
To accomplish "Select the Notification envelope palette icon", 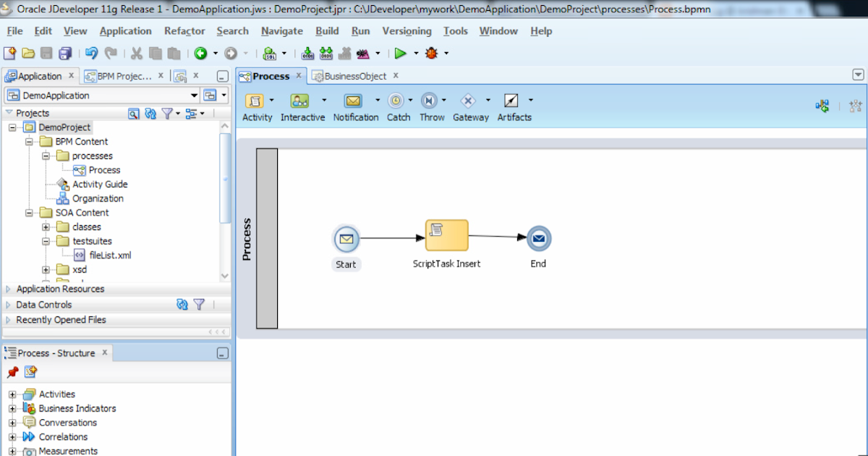I will pyautogui.click(x=353, y=101).
